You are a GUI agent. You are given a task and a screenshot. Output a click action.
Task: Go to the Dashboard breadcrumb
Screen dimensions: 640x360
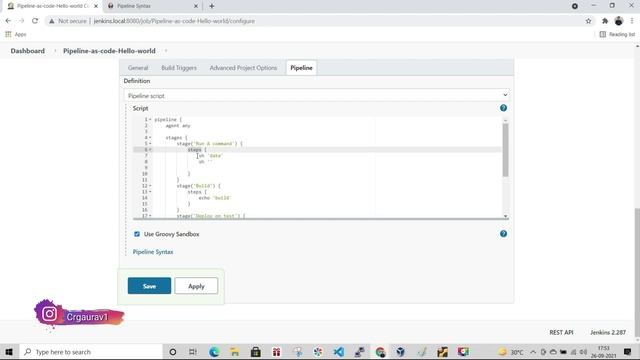[x=28, y=51]
